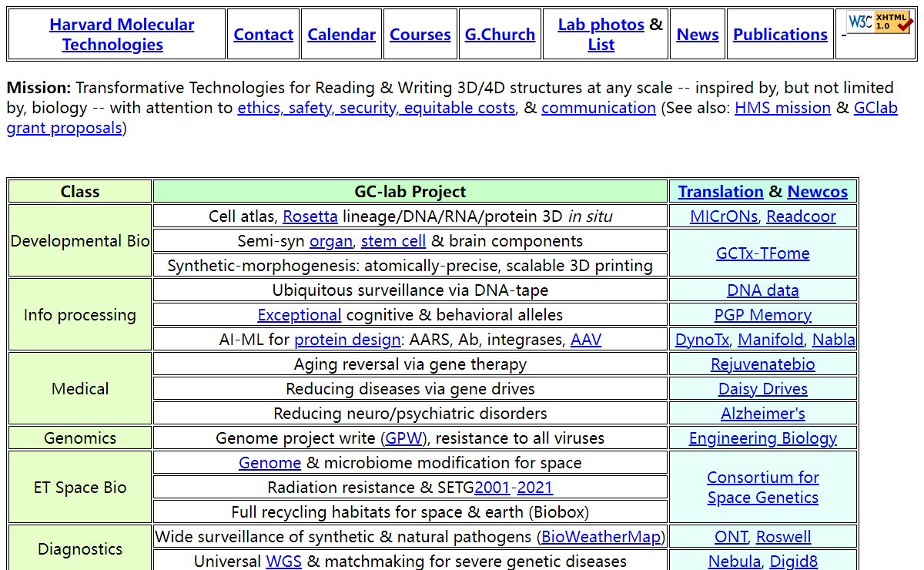This screenshot has width=924, height=570.
Task: Click the GC-lab Project column header
Action: pos(410,192)
